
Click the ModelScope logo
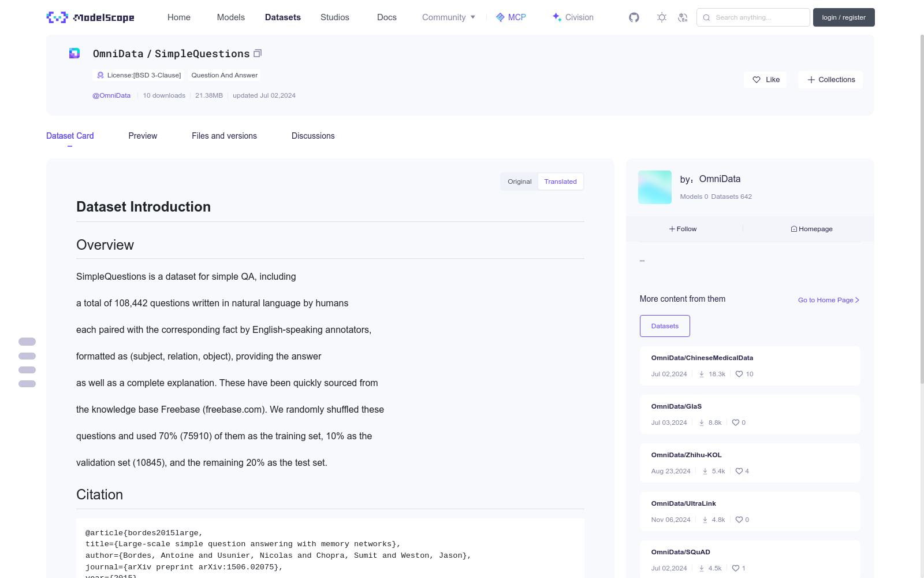[91, 17]
